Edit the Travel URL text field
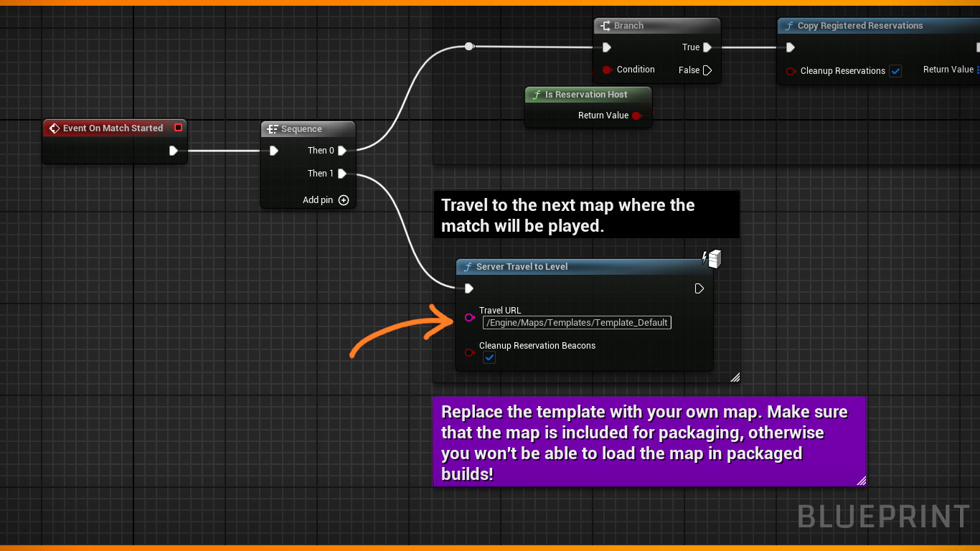Screen dimensions: 980x551 (x=577, y=323)
